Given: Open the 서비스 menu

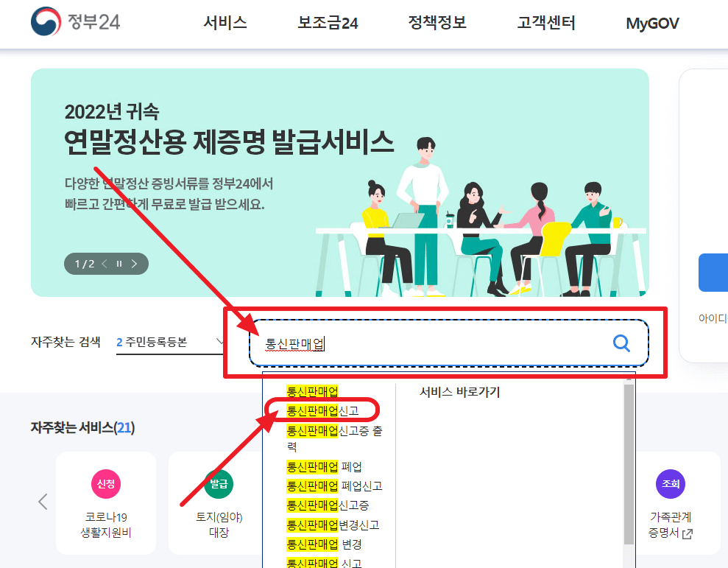Looking at the screenshot, I should click(x=225, y=23).
